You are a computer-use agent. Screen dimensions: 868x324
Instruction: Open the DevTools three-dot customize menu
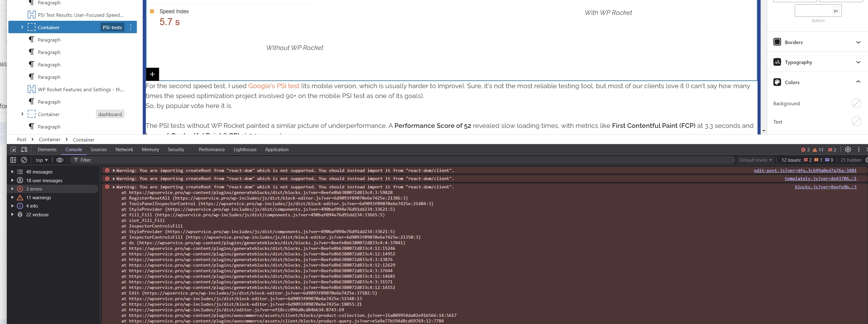click(859, 150)
